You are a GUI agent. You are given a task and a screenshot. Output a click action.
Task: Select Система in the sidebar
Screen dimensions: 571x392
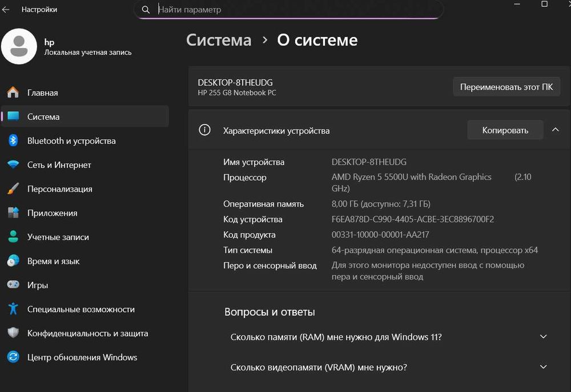(x=43, y=116)
